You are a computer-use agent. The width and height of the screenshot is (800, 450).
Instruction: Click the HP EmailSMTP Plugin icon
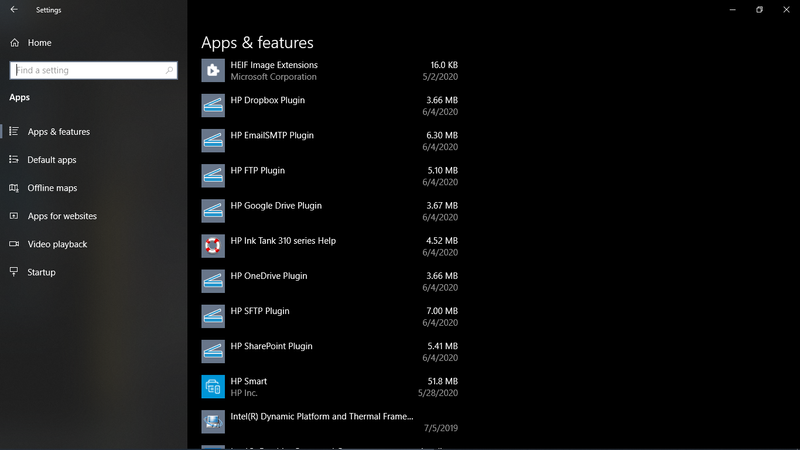213,141
